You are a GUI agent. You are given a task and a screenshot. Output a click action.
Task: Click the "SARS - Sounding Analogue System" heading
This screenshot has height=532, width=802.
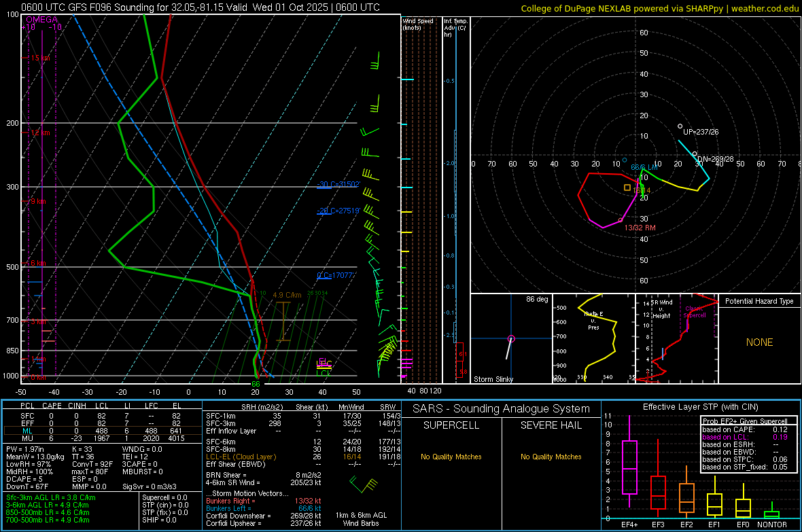502,408
